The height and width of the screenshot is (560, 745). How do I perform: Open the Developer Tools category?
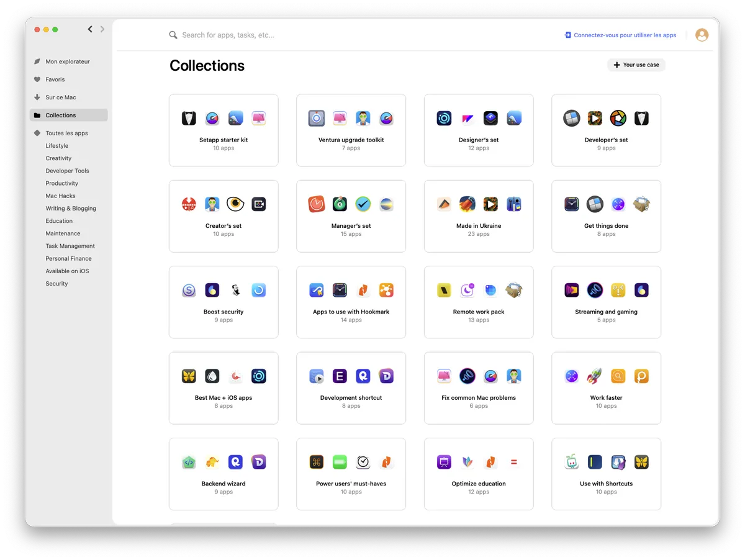pos(67,171)
